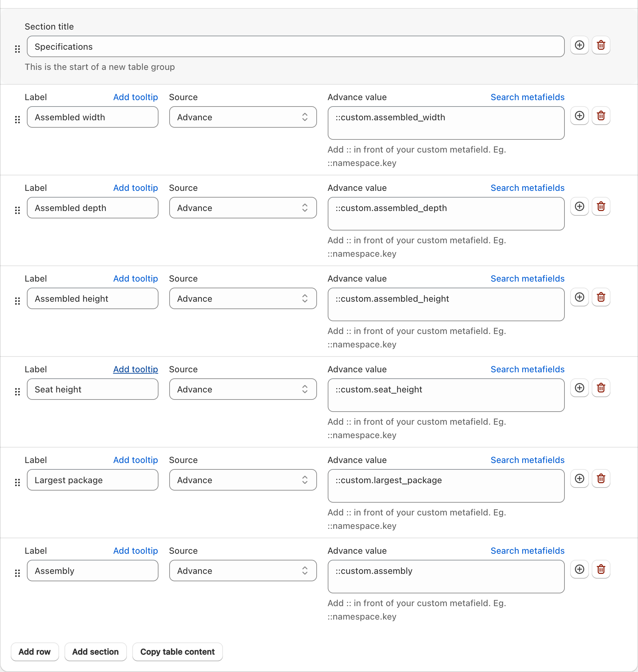
Task: Click the Add section button
Action: tap(96, 652)
